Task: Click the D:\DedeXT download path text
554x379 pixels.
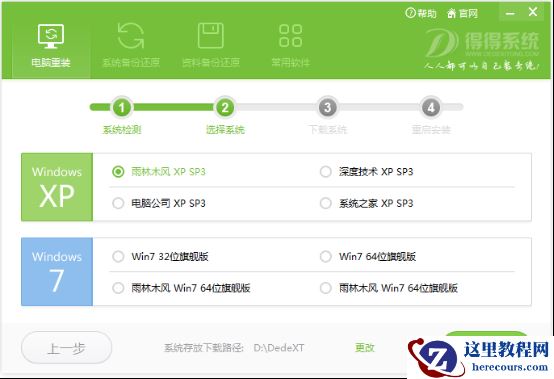Action: (278, 348)
